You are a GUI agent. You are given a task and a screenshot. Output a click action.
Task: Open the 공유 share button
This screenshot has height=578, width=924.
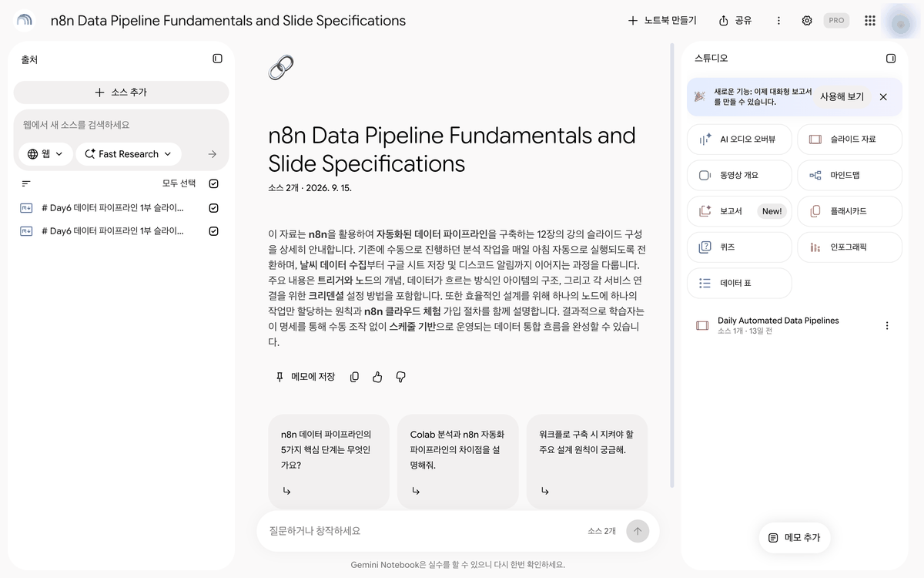point(735,21)
